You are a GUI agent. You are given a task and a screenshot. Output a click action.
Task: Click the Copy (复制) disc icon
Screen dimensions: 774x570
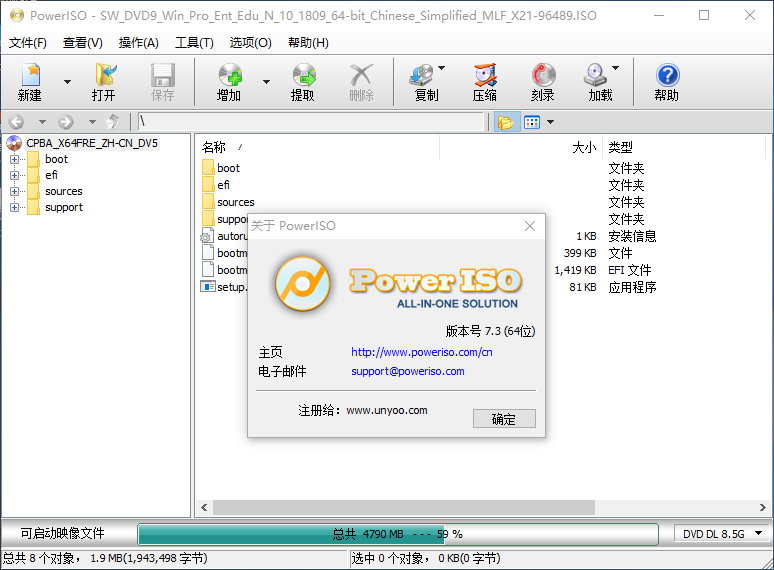pos(422,75)
